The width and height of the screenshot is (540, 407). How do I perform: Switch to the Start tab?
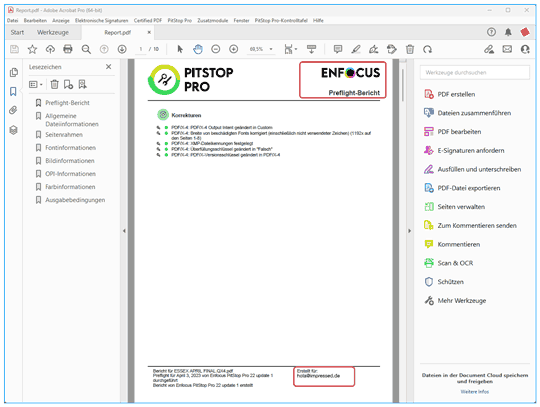[x=17, y=32]
